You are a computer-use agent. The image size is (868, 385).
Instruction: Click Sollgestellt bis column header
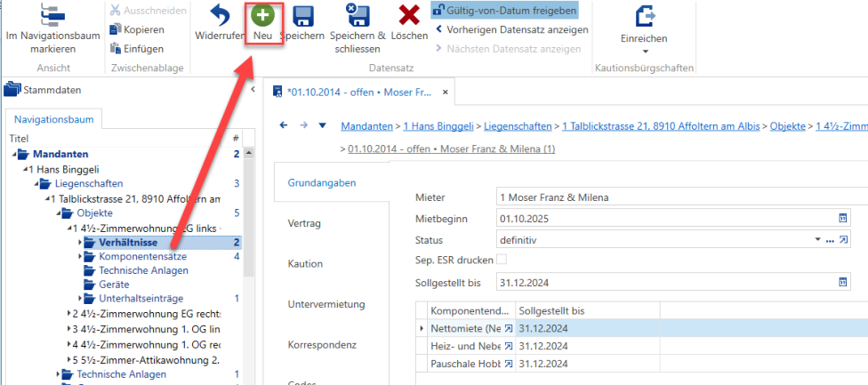pos(588,311)
